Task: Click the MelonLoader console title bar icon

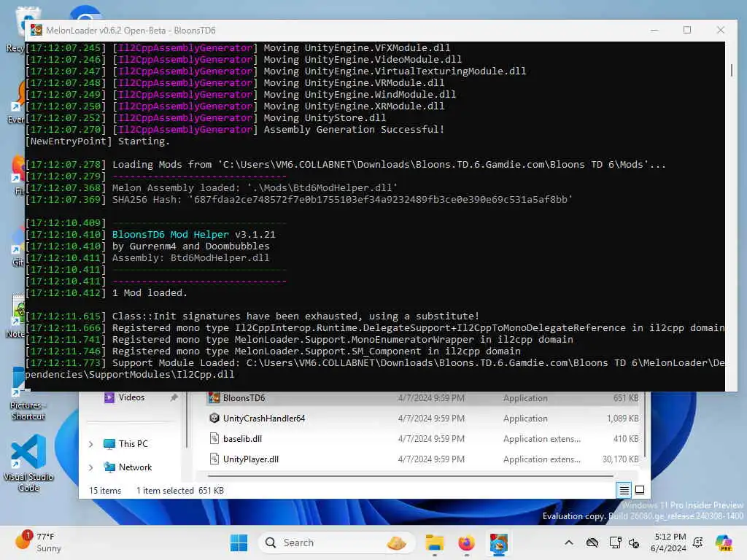Action: click(36, 30)
